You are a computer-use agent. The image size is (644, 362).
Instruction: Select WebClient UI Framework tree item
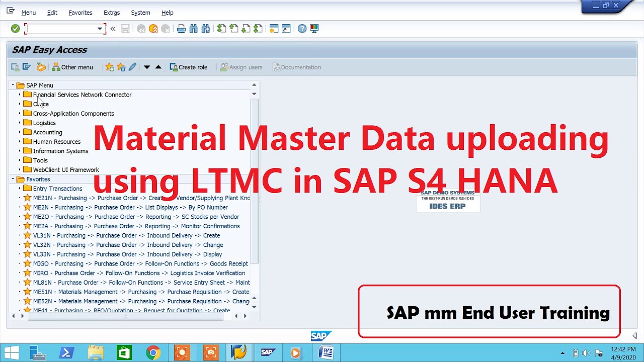click(66, 170)
